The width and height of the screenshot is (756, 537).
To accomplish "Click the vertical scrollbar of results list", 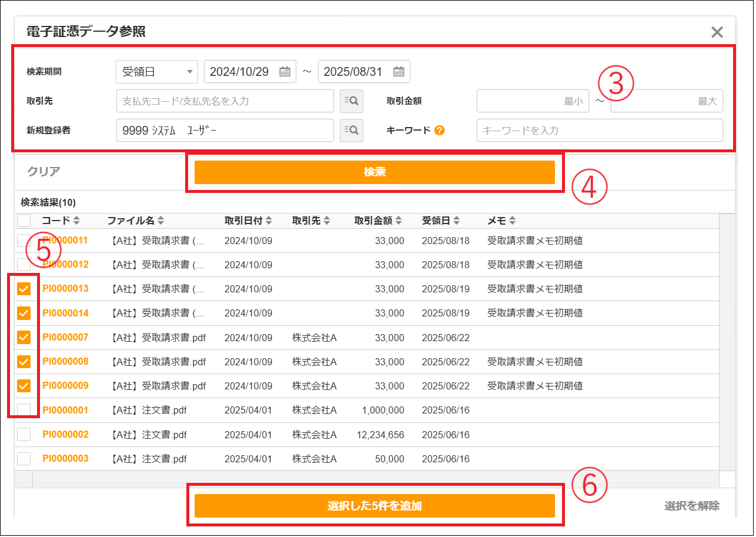I will pyautogui.click(x=727, y=341).
